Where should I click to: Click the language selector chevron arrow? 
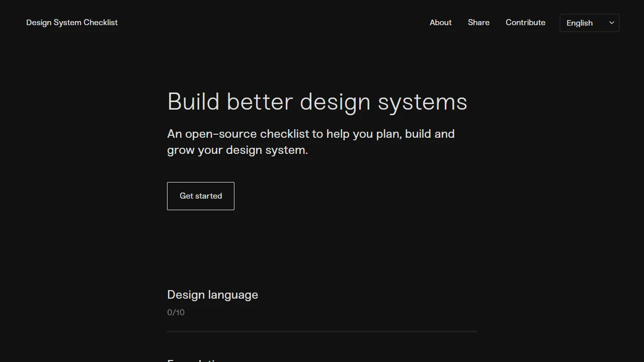click(611, 23)
